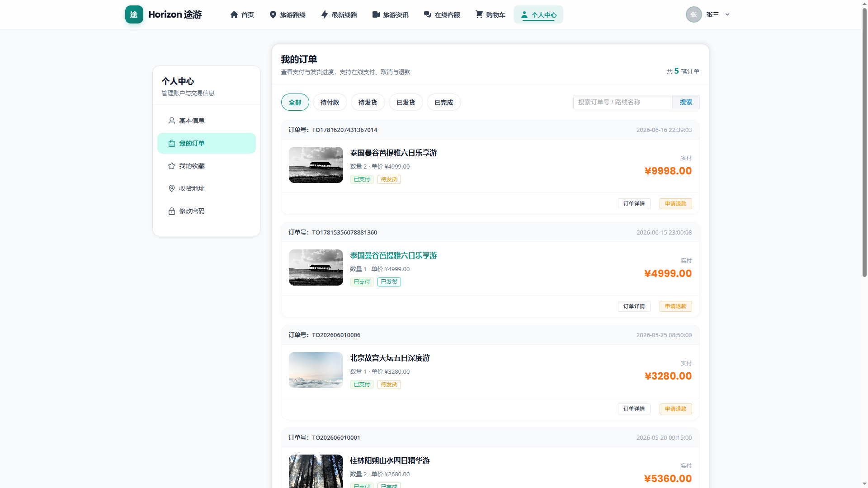Screen dimensions: 868x488
Task: Click order number TO202606010001
Action: (336, 438)
